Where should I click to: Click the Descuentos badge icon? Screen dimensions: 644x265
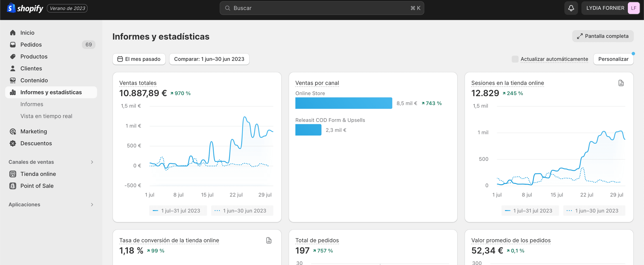[13, 143]
